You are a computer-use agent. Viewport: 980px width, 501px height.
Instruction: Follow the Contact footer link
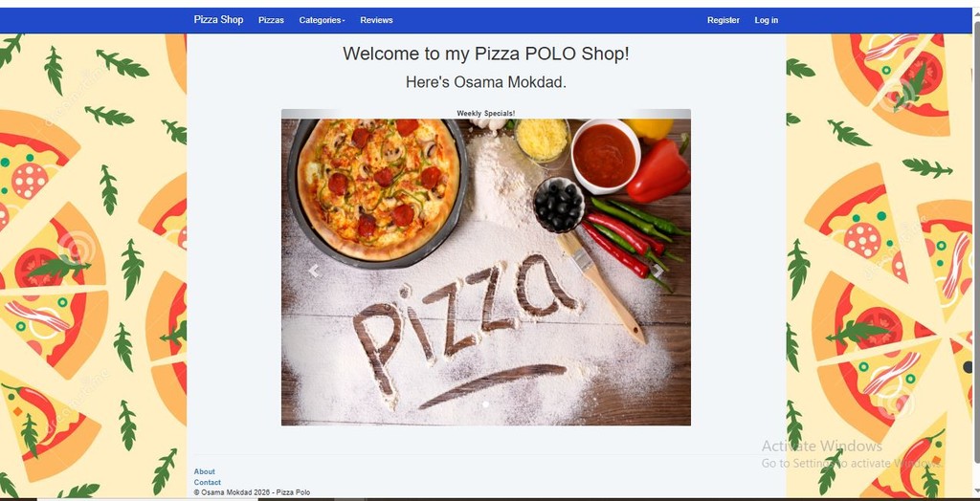[208, 482]
